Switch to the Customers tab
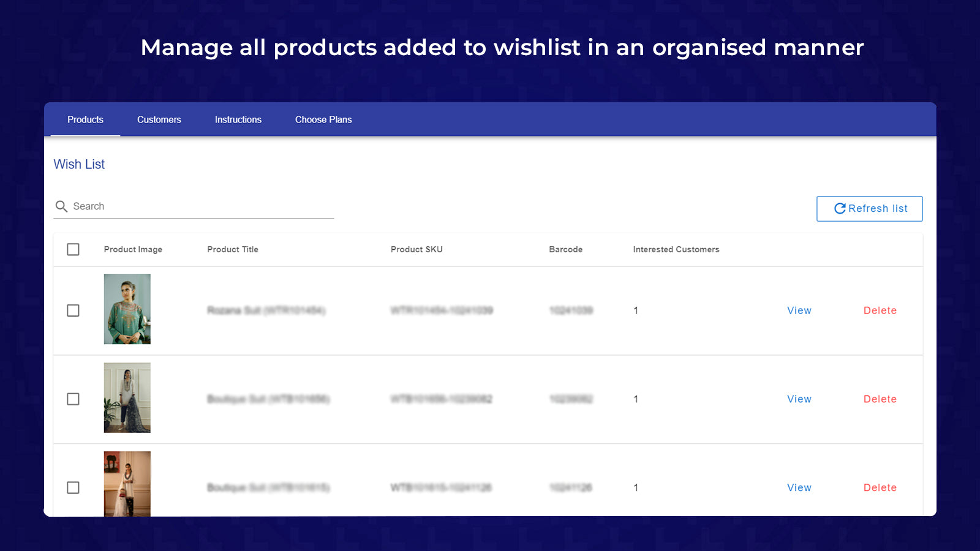 (159, 119)
